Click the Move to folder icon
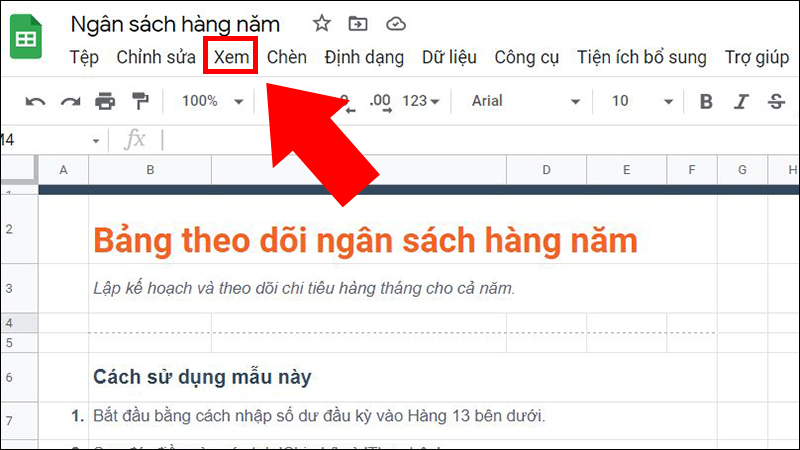Viewport: 800px width, 450px height. coord(358,23)
